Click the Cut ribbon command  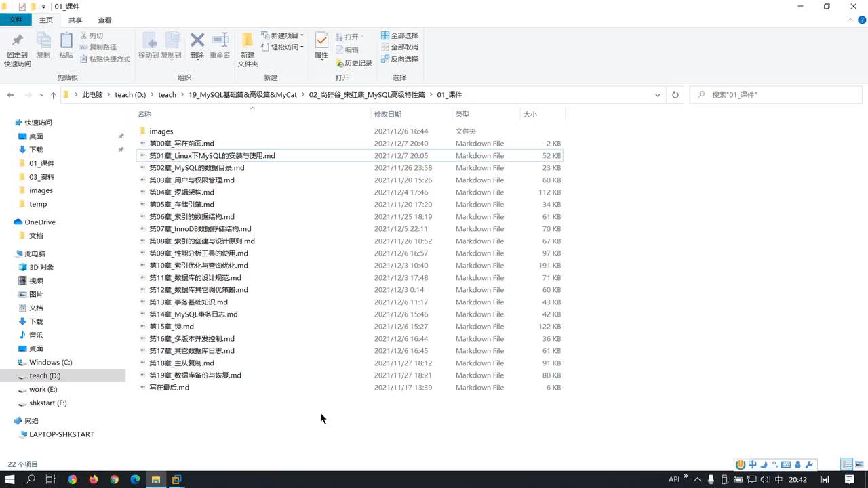(x=92, y=35)
